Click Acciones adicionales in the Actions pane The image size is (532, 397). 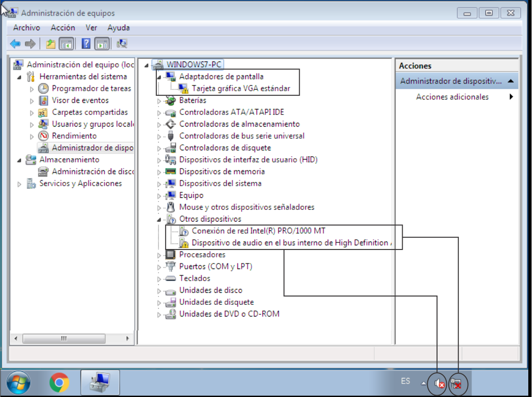coord(453,97)
